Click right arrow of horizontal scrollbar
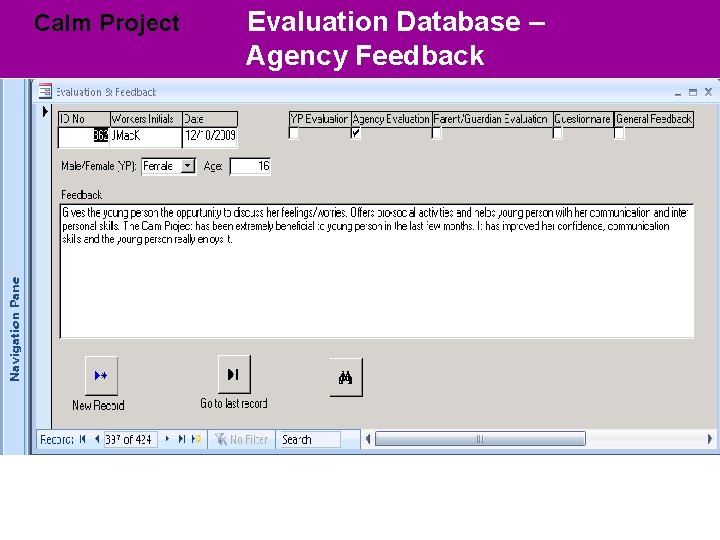The height and width of the screenshot is (540, 720). 709,439
